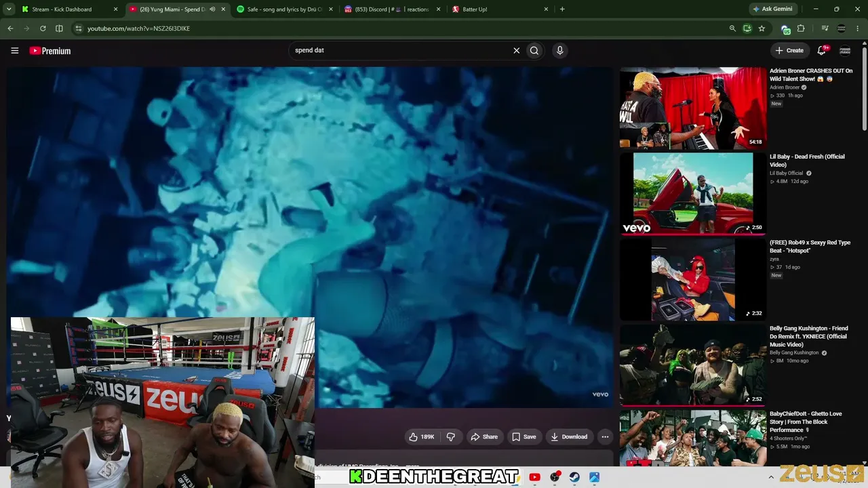Clear the 'spend dat' search text
Viewport: 868px width, 488px height.
(516, 50)
